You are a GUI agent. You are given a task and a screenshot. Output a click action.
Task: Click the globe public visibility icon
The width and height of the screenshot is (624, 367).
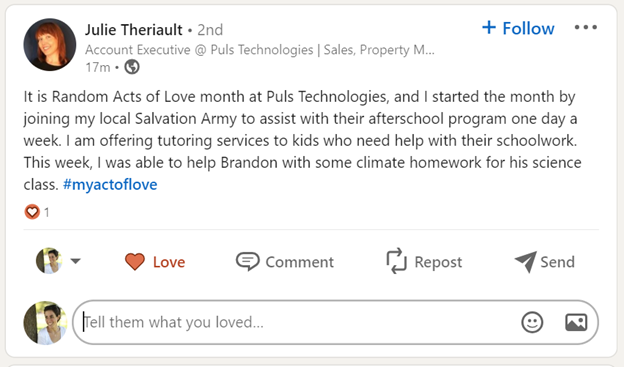tap(132, 67)
